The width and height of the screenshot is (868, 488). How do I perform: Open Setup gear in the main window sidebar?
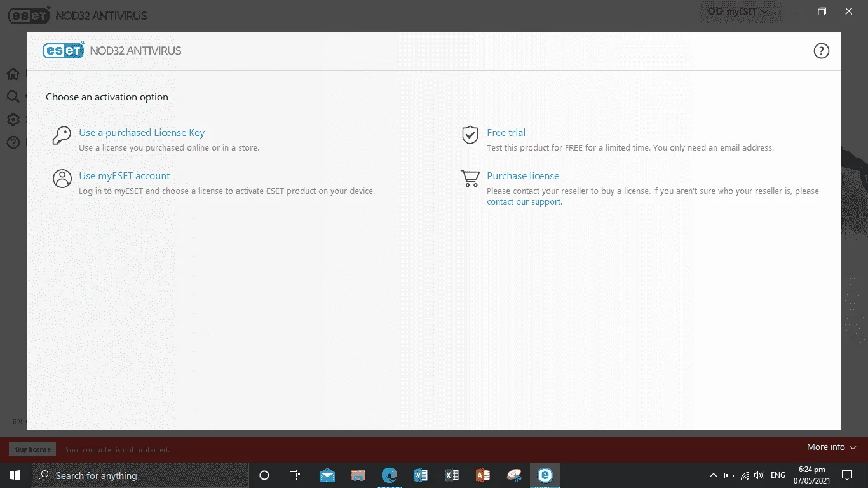tap(13, 119)
